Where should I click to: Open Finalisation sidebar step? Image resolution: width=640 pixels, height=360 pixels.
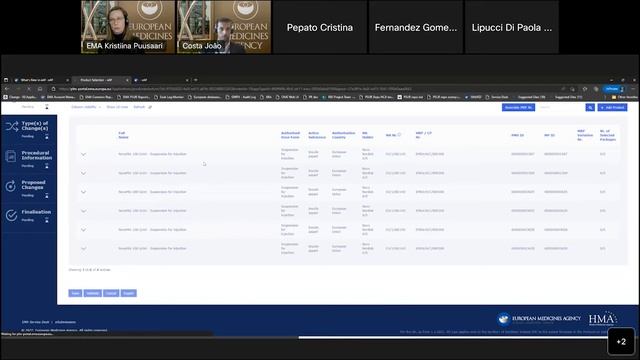pyautogui.click(x=29, y=216)
